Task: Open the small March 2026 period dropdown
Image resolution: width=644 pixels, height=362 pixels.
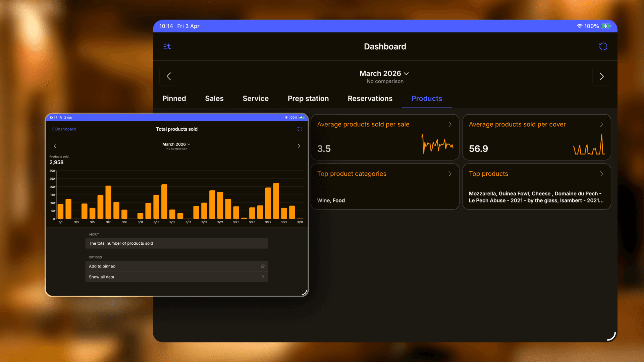Action: [x=176, y=144]
